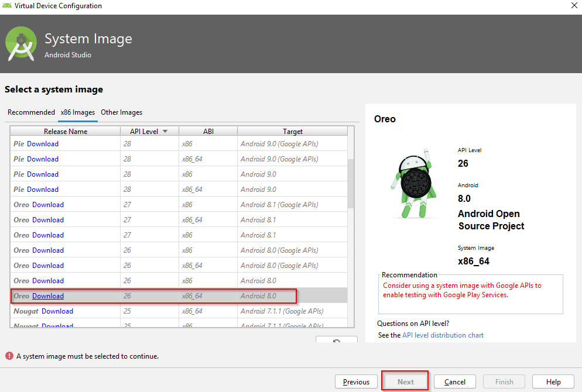Download Nougat x86_64 Android 7.1.1 (Google APIs) image
582x392 pixels.
pos(57,311)
